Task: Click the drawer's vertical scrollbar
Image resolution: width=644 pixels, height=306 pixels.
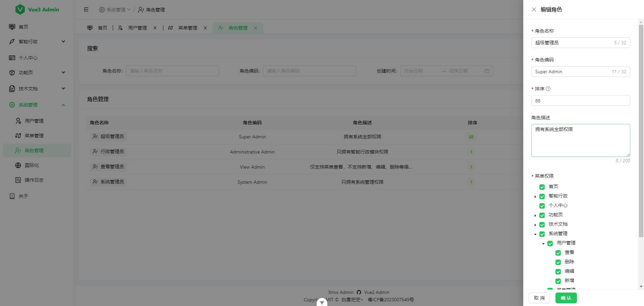Action: point(641,131)
